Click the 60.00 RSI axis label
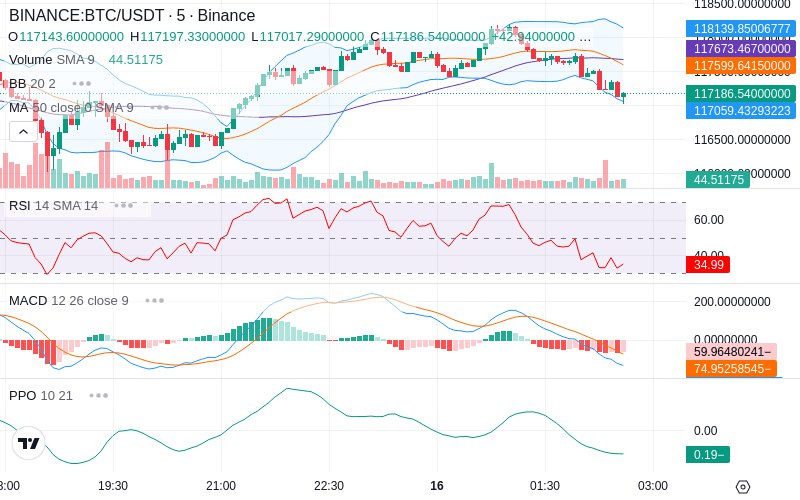The width and height of the screenshot is (800, 500). coord(709,220)
